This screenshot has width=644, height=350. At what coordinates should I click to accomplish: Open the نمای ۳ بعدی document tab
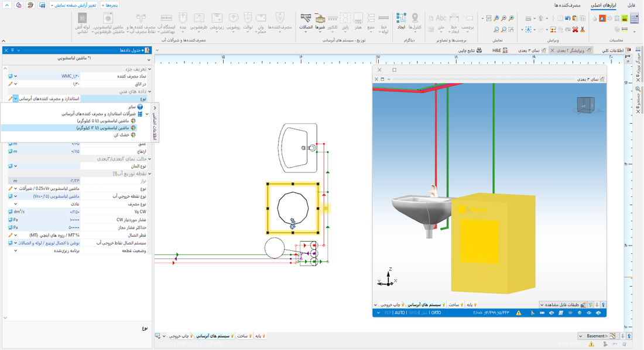[532, 50]
